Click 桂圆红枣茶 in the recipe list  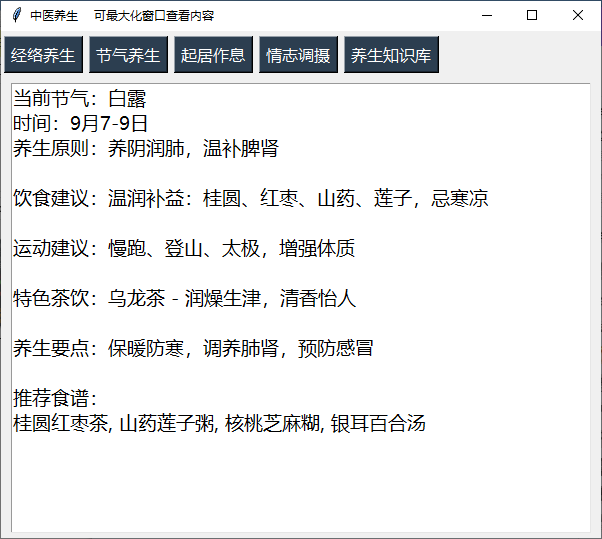60,424
